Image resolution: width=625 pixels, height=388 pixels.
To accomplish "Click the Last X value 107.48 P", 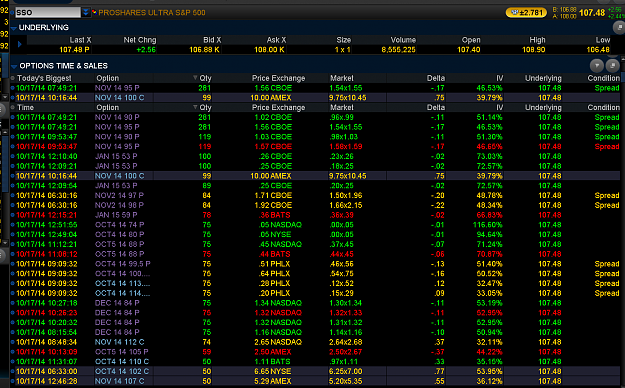I will click(x=75, y=50).
